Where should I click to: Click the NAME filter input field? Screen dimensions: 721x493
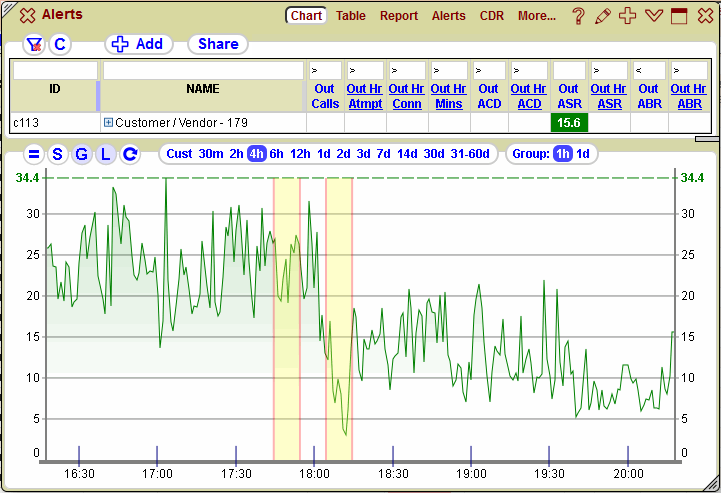click(203, 71)
